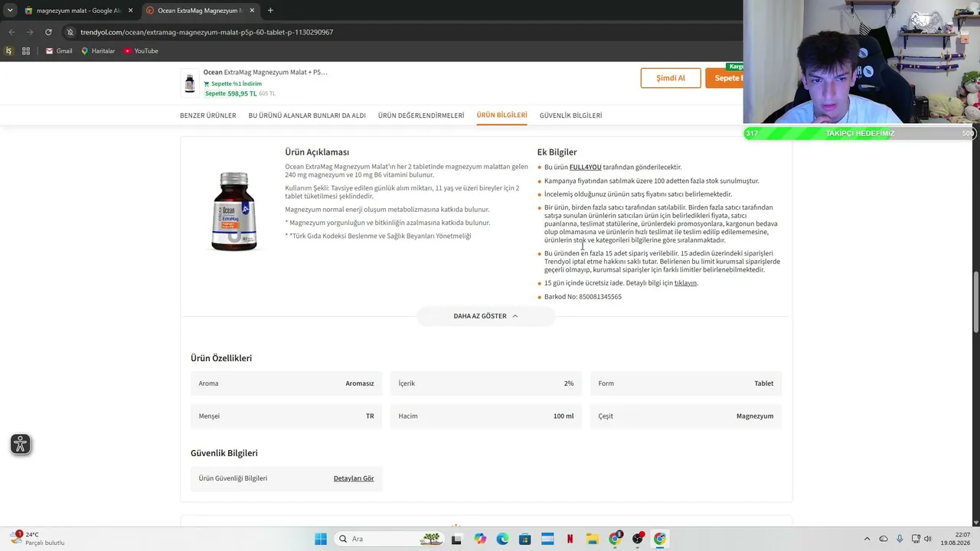The width and height of the screenshot is (980, 551).
Task: Open Detayları Gör security details link
Action: (354, 478)
